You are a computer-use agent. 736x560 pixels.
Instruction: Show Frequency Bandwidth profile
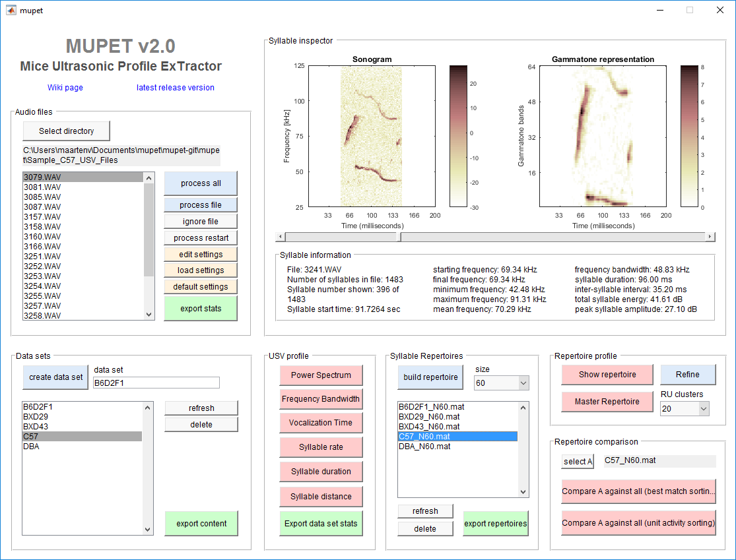[321, 398]
